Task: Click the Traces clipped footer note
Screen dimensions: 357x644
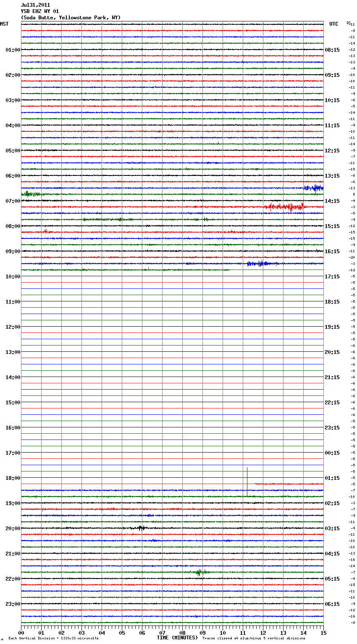Action: [254, 638]
